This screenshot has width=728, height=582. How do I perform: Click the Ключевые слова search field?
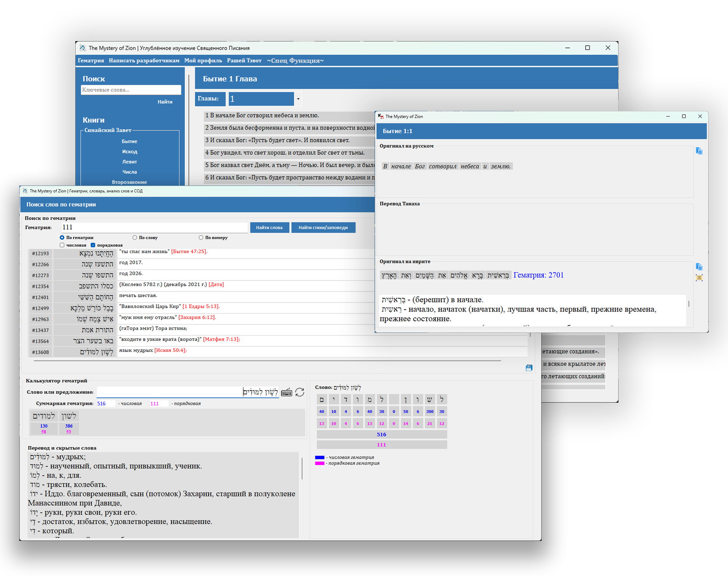[x=131, y=90]
